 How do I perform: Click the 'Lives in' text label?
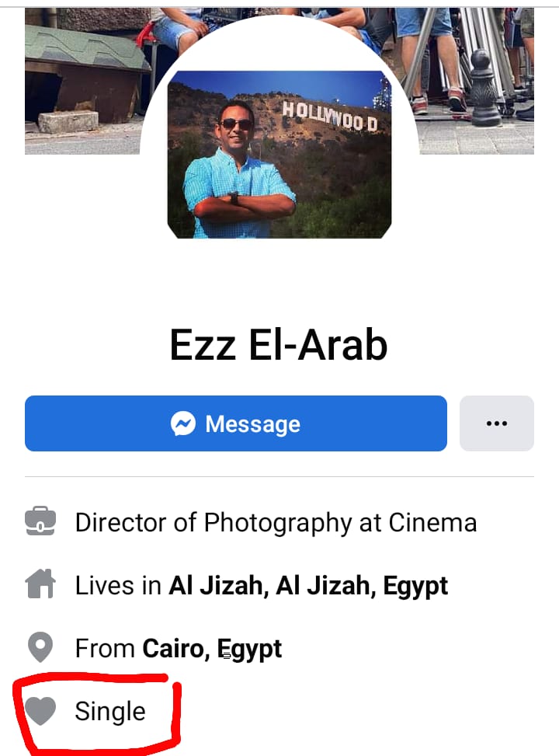click(x=118, y=585)
